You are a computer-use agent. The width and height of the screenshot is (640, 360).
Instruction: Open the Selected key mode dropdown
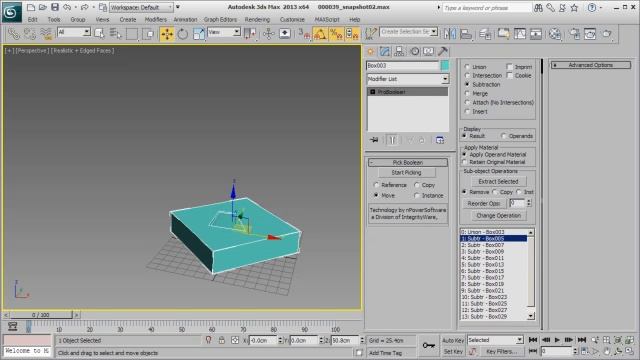[x=495, y=340]
